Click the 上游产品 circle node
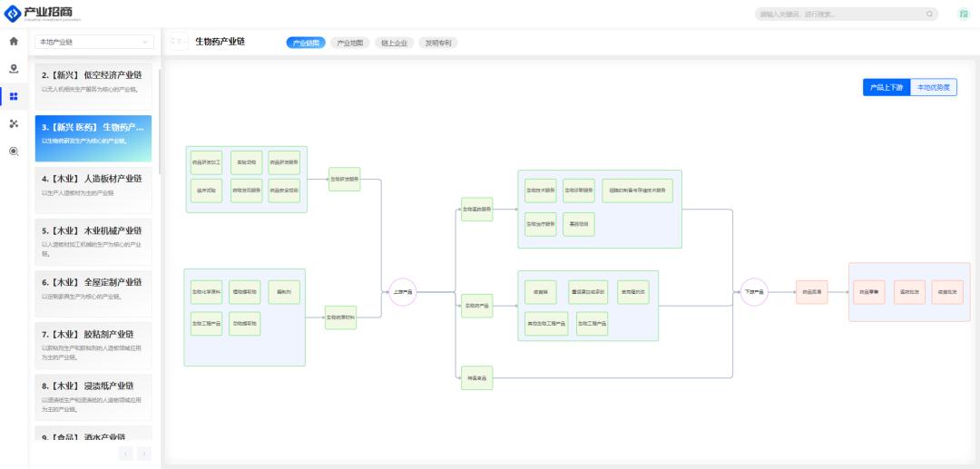 tap(402, 292)
